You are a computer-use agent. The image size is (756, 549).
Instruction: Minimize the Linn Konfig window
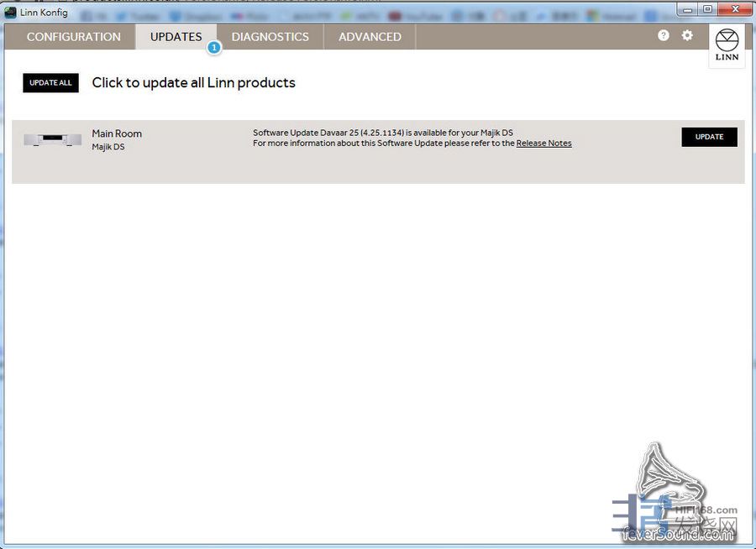[688, 9]
